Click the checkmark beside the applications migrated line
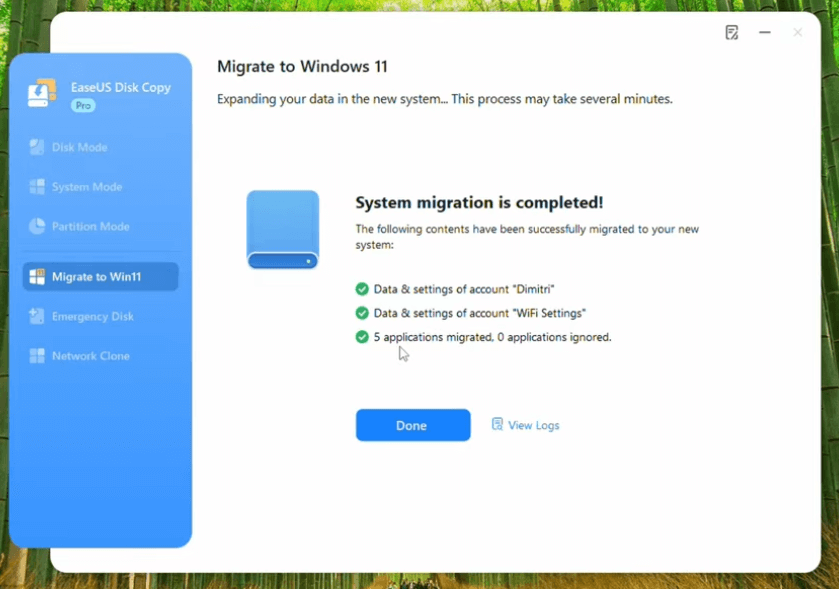This screenshot has width=839, height=589. (363, 337)
